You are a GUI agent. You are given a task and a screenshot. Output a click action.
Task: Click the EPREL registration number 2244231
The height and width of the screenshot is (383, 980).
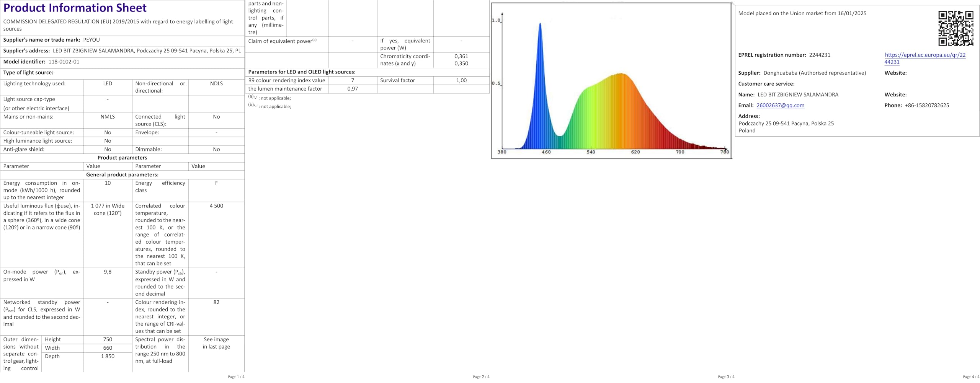click(820, 55)
